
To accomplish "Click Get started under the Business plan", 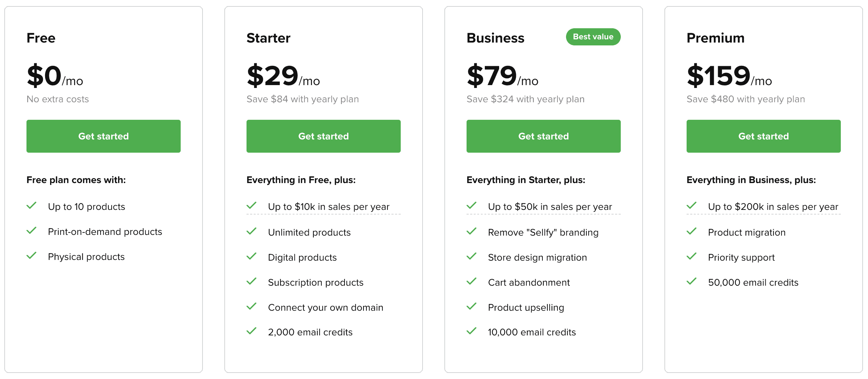I will tap(543, 136).
